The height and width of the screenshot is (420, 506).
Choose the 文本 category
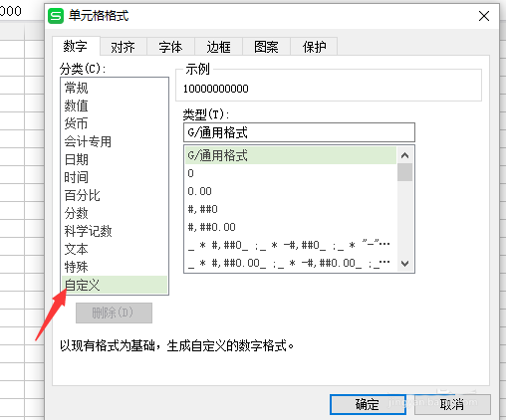(115, 249)
